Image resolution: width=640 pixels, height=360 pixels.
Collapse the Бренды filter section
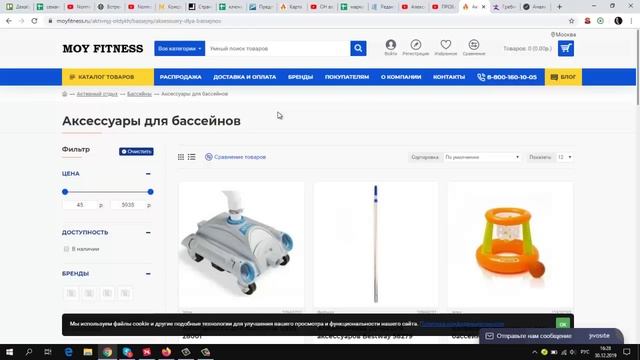tap(148, 274)
